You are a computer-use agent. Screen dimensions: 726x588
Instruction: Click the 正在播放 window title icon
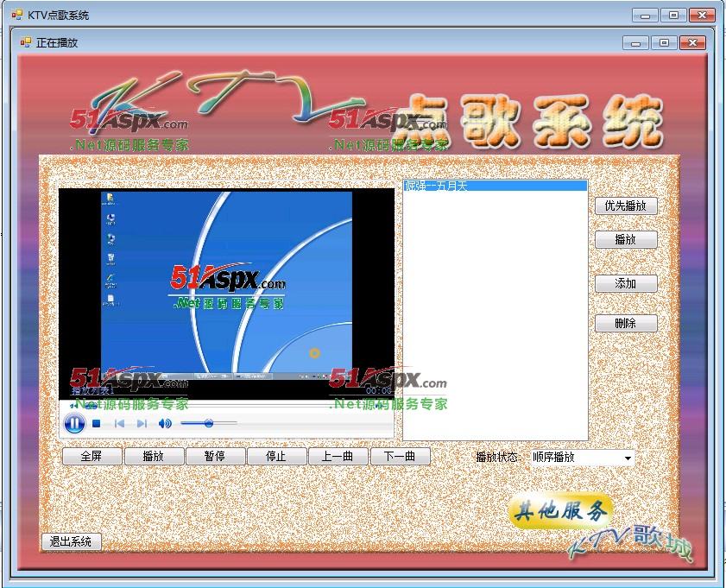25,42
